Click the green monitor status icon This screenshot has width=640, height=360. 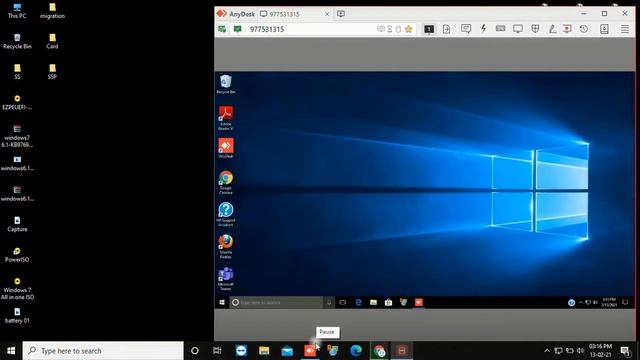click(238, 29)
